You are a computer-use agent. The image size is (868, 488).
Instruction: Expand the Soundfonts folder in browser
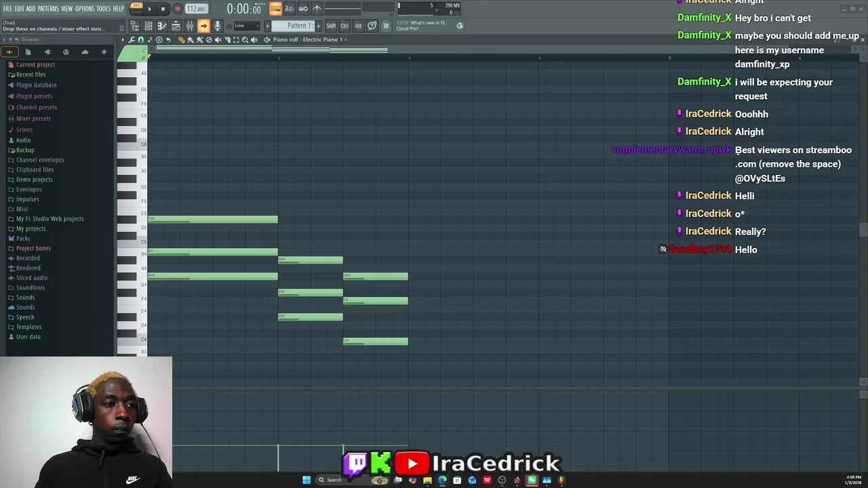[x=31, y=287]
